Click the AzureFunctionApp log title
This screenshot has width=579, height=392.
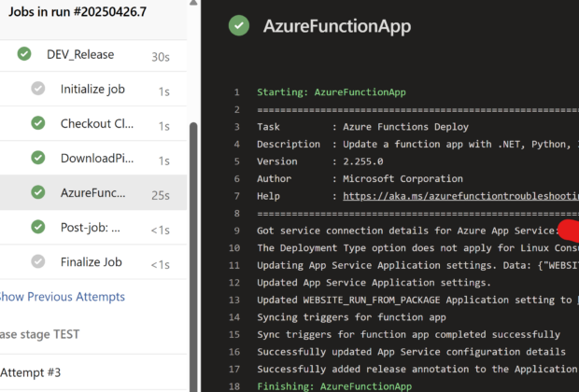click(337, 26)
